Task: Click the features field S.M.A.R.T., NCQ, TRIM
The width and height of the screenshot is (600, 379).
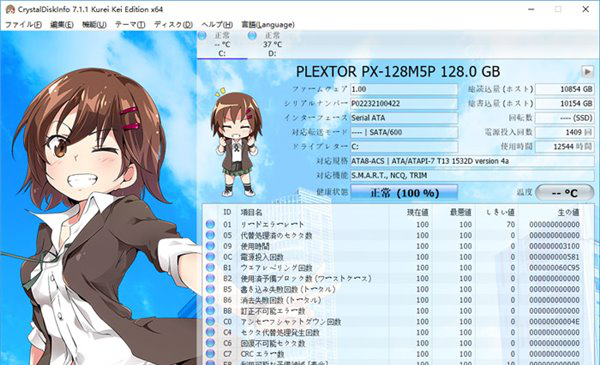Action: (472, 175)
